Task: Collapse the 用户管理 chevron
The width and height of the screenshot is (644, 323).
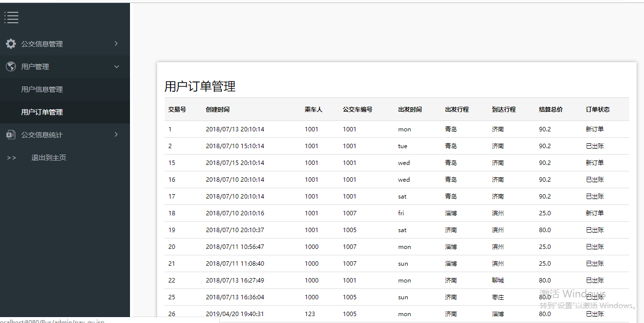Action: 117,67
